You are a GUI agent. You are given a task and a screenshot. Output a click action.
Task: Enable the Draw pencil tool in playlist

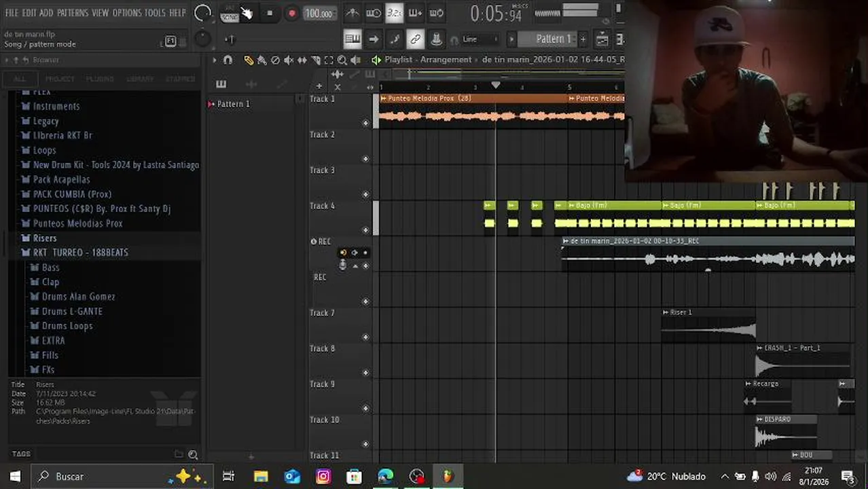click(x=249, y=60)
